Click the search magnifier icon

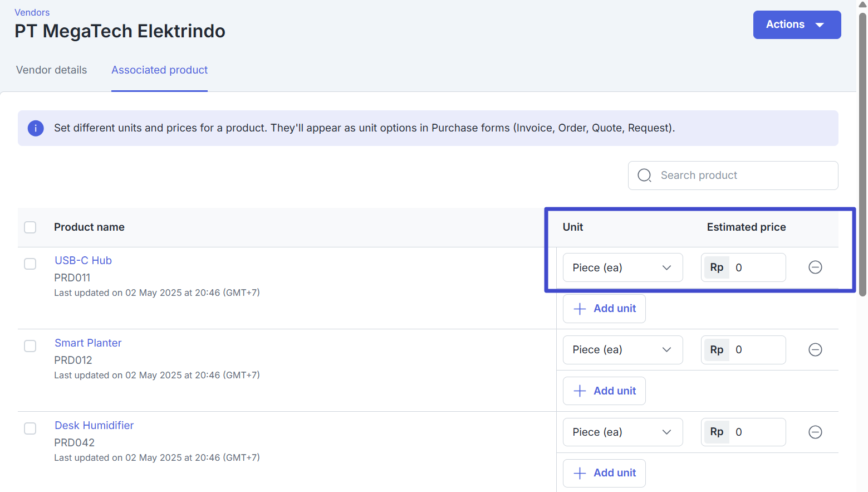pos(644,176)
